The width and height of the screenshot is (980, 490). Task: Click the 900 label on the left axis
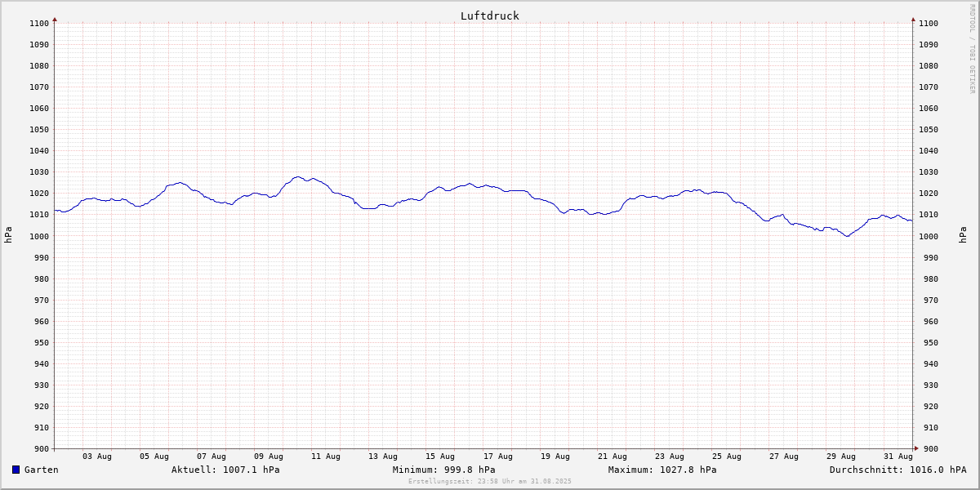click(x=40, y=448)
